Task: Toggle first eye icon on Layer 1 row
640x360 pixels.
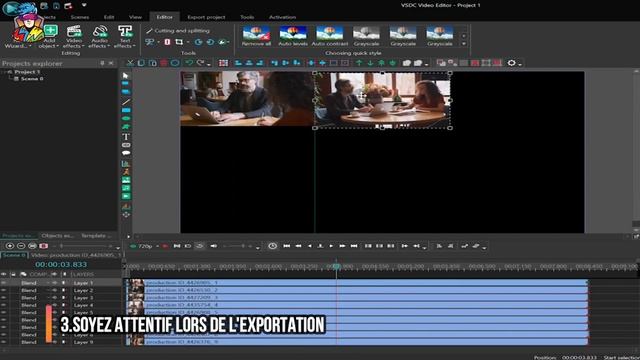Action: coord(4,283)
